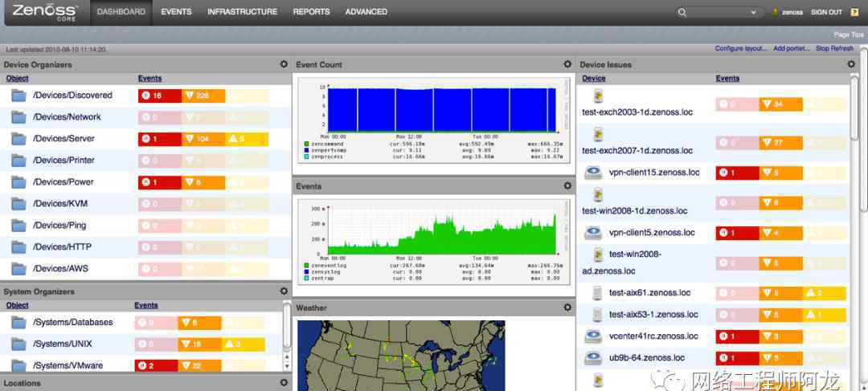
Task: Click the help question mark icon
Action: coord(854,12)
